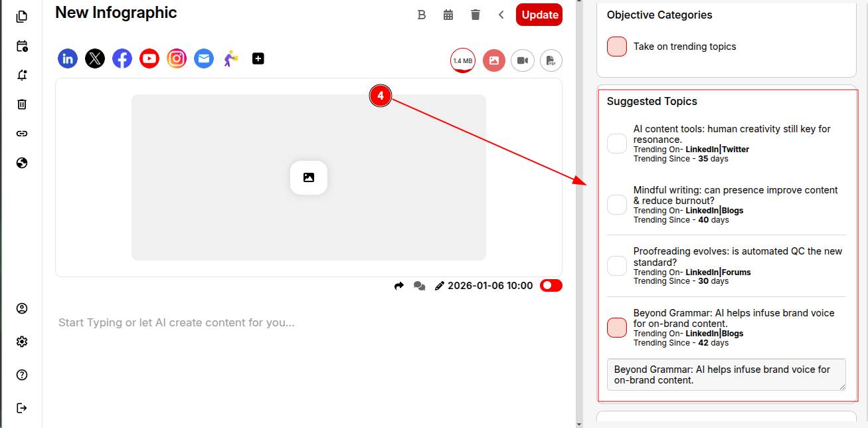Click the red Update button
The image size is (868, 428).
coord(539,15)
